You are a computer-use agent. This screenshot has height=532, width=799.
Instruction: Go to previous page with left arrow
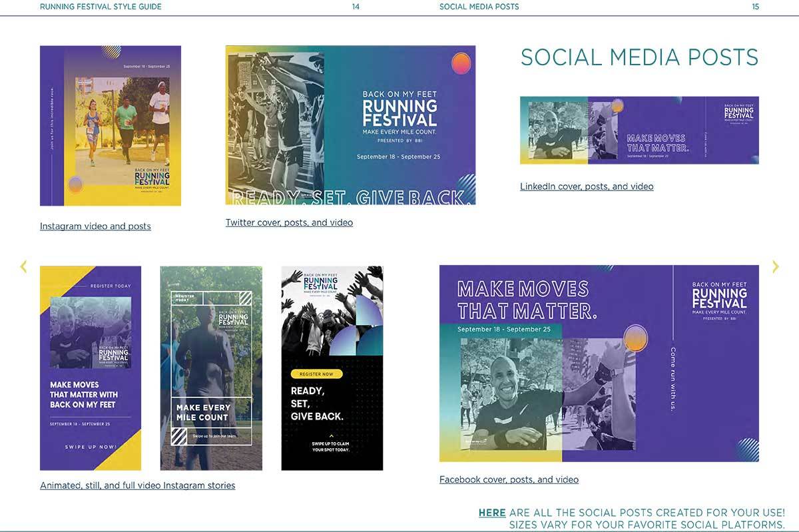(x=23, y=266)
